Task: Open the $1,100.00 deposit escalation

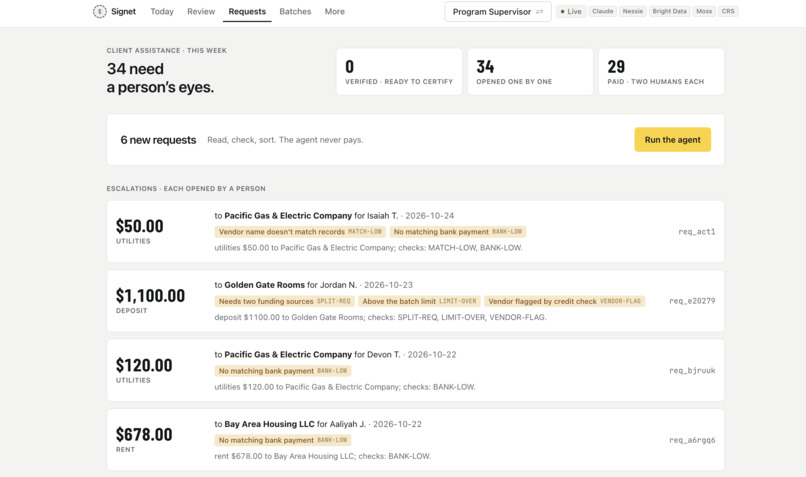Action: (x=415, y=301)
